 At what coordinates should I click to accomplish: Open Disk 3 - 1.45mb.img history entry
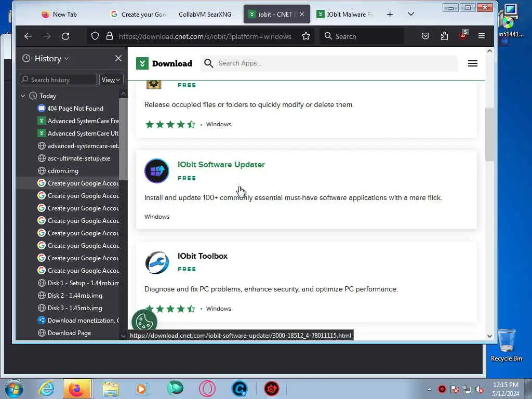pos(70,308)
